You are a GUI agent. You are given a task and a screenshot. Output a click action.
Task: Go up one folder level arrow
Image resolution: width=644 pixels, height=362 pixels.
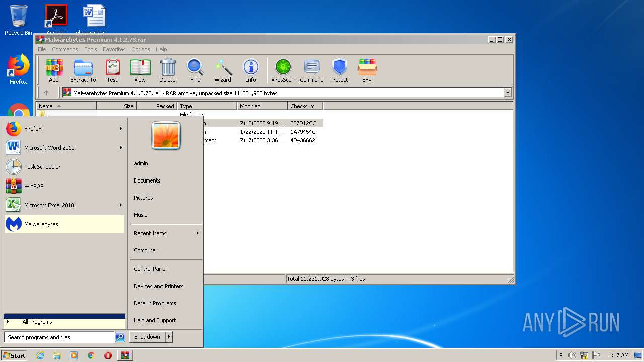pyautogui.click(x=46, y=93)
